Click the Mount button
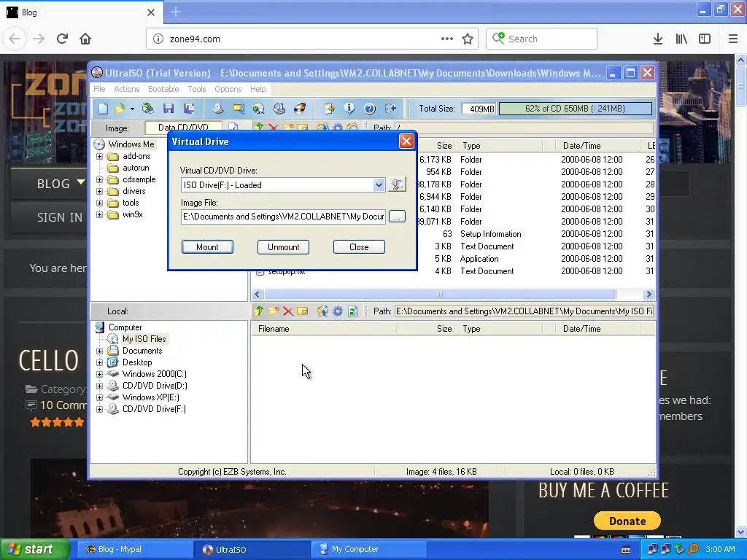The height and width of the screenshot is (560, 747). (x=207, y=246)
